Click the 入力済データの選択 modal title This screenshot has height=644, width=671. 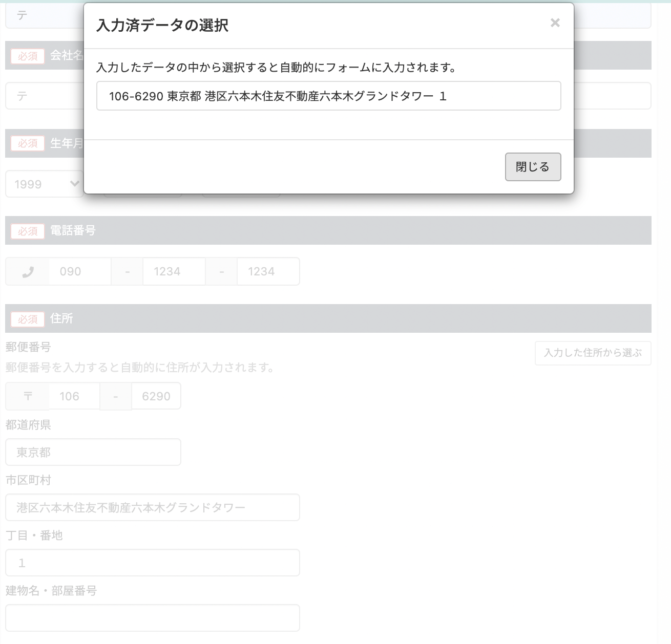tap(162, 26)
